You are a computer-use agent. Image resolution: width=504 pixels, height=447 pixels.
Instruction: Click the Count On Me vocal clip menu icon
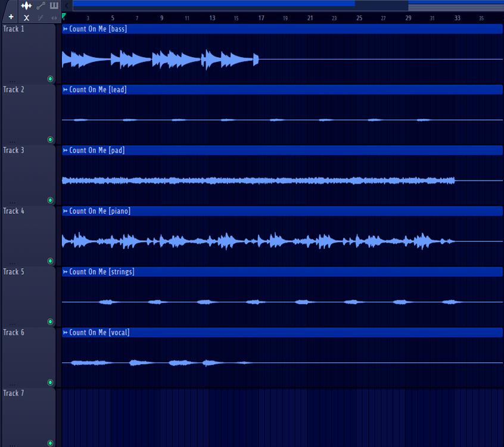[66, 333]
